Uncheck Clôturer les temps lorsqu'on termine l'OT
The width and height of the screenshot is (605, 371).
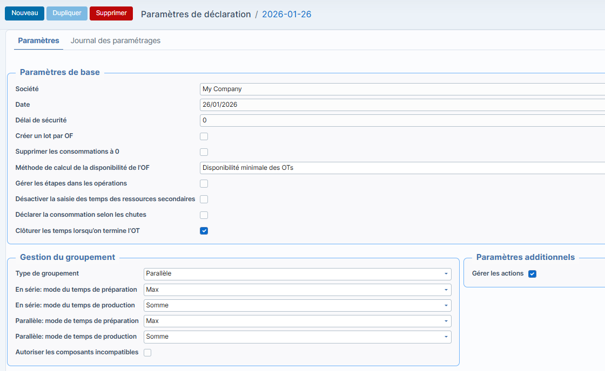pos(204,231)
